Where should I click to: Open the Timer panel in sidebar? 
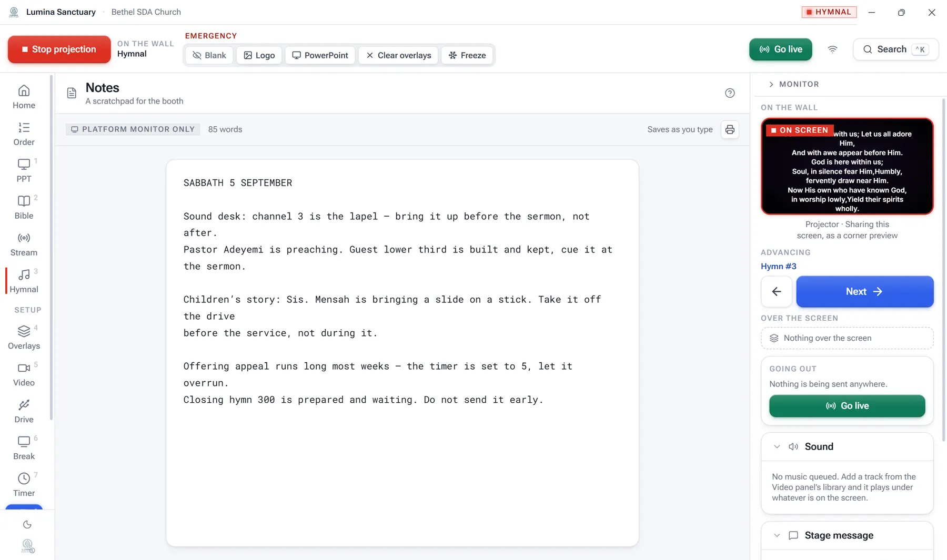[24, 484]
